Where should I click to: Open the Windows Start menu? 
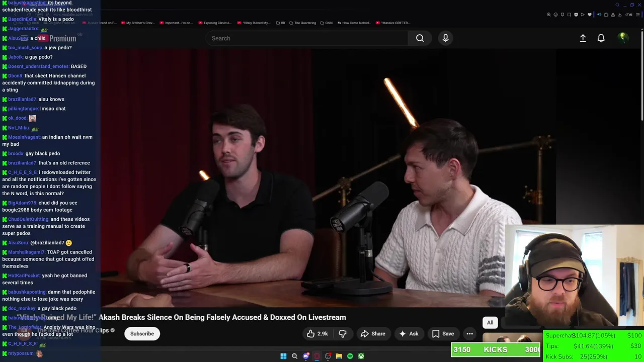(283, 356)
